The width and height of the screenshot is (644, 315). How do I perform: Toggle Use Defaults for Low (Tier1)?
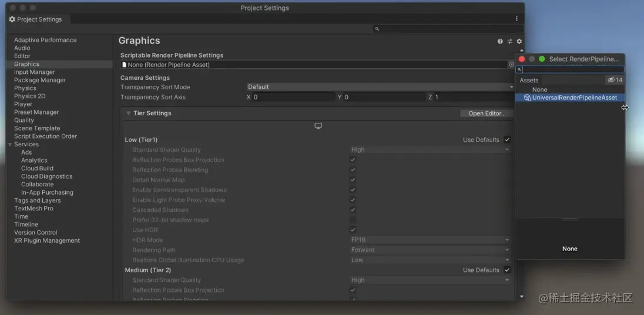coord(507,140)
